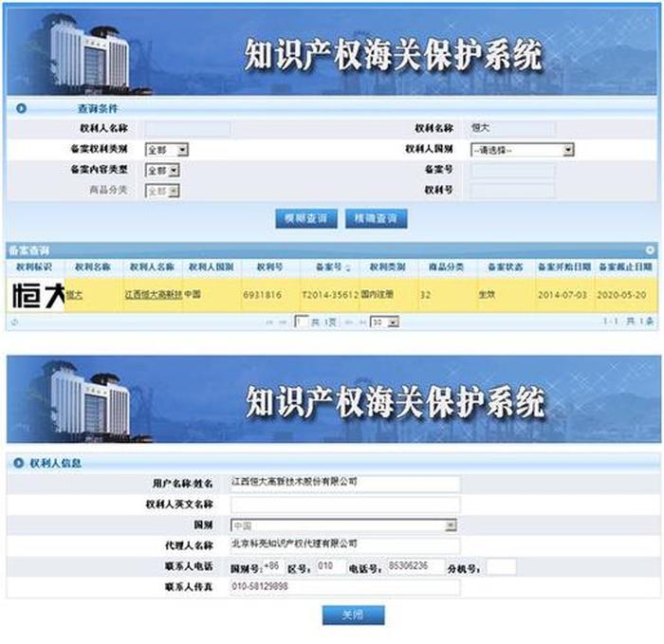Click the 精确查询 exact search button
This screenshot has width=664, height=644.
[x=376, y=218]
